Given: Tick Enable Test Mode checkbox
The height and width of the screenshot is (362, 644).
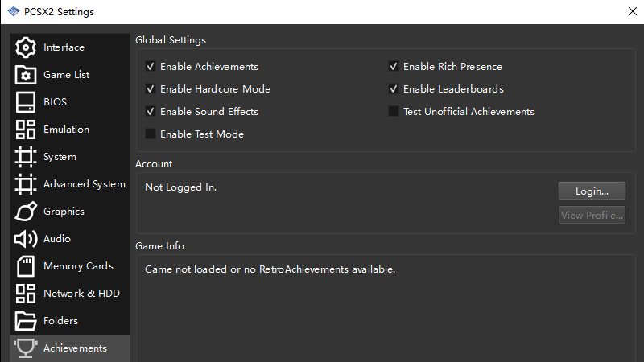Looking at the screenshot, I should coord(151,134).
